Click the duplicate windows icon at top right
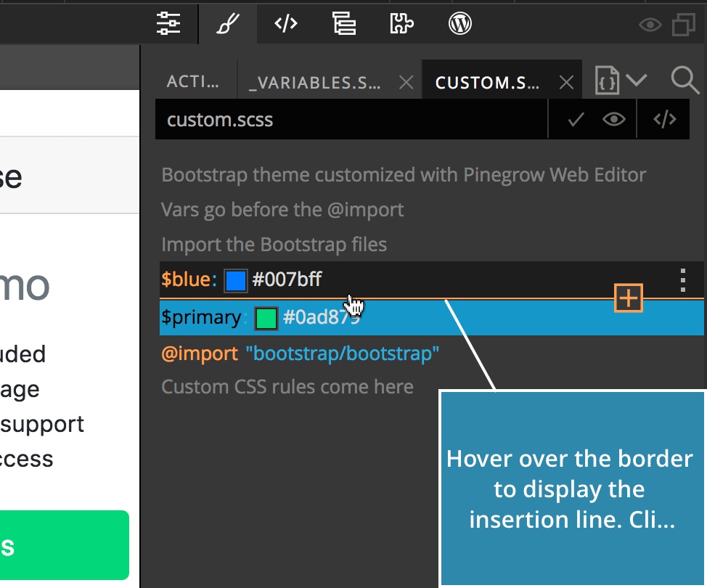 tap(684, 25)
